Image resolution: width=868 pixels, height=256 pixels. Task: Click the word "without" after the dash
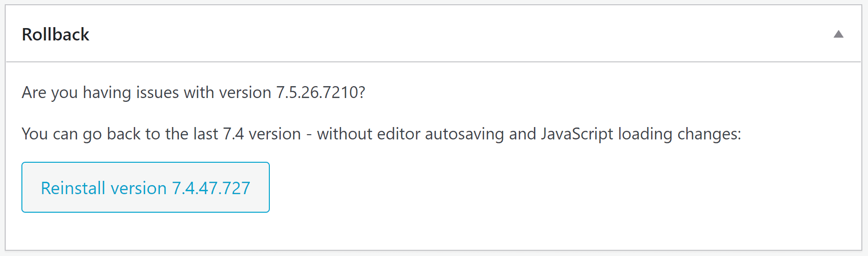tap(345, 134)
